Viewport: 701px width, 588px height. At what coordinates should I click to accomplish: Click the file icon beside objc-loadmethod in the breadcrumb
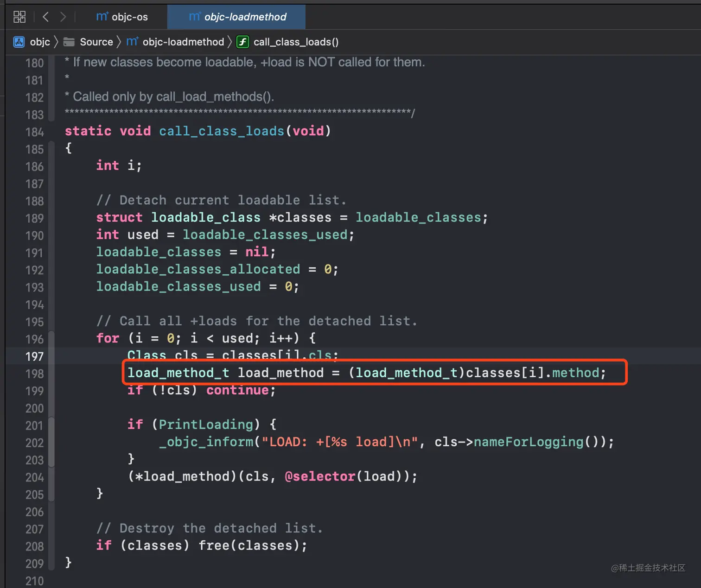133,42
